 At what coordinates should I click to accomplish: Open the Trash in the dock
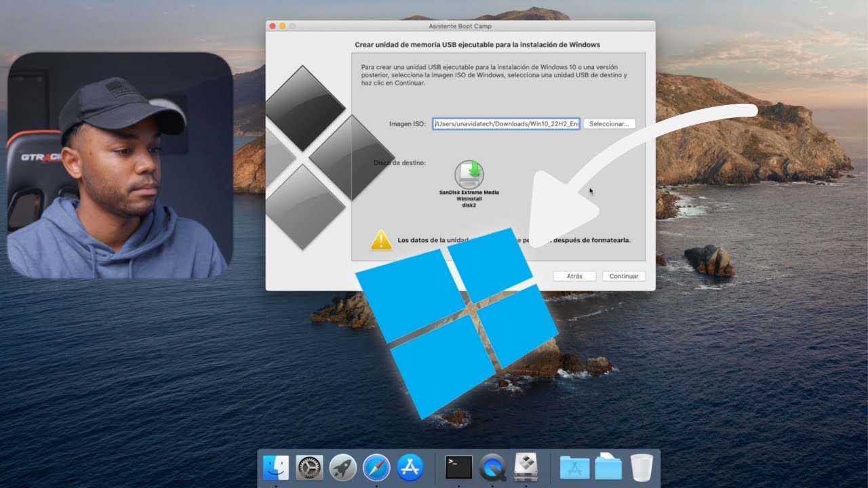[642, 468]
